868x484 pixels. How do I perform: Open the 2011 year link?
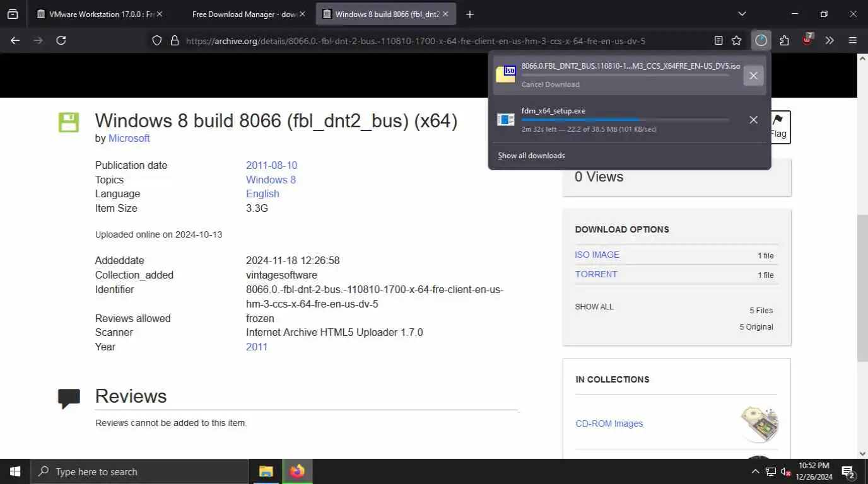(257, 347)
